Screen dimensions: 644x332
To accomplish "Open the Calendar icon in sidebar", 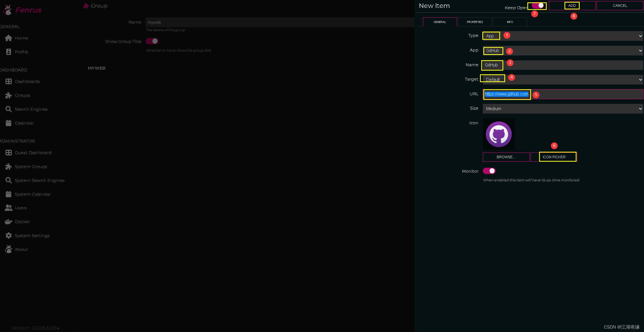I will click(8, 123).
